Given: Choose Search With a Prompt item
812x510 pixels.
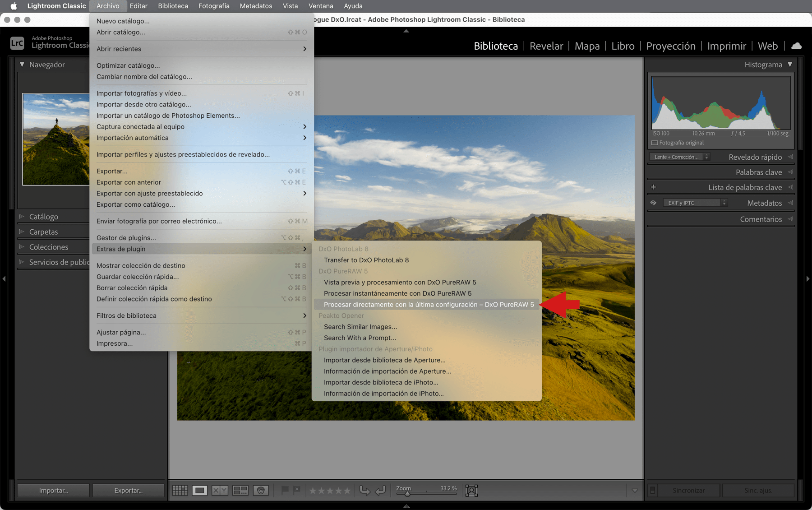Looking at the screenshot, I should (x=426, y=338).
